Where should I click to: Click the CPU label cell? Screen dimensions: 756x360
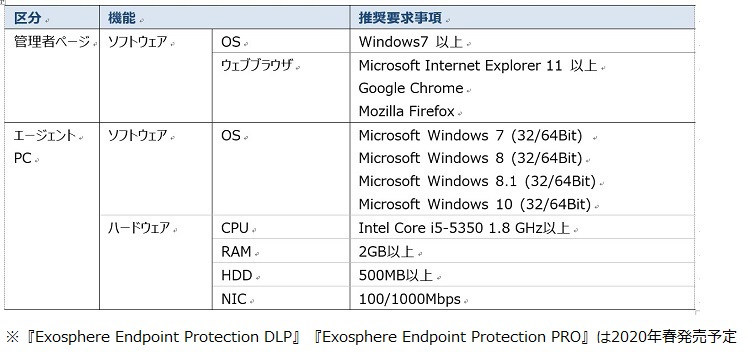tap(281, 227)
